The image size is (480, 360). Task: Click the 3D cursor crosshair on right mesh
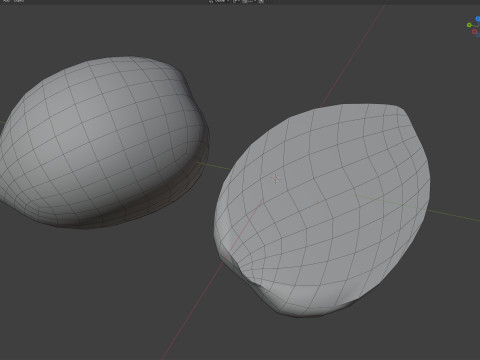coord(275,179)
